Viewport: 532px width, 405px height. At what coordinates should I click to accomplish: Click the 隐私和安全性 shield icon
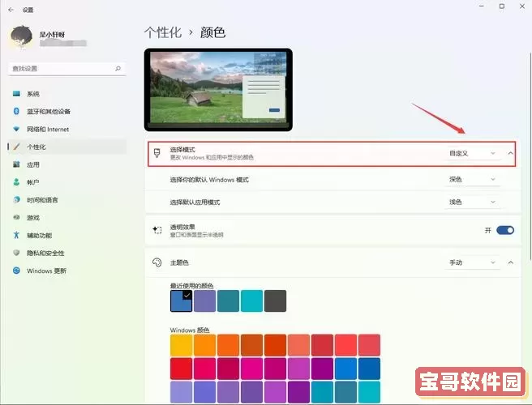point(16,253)
